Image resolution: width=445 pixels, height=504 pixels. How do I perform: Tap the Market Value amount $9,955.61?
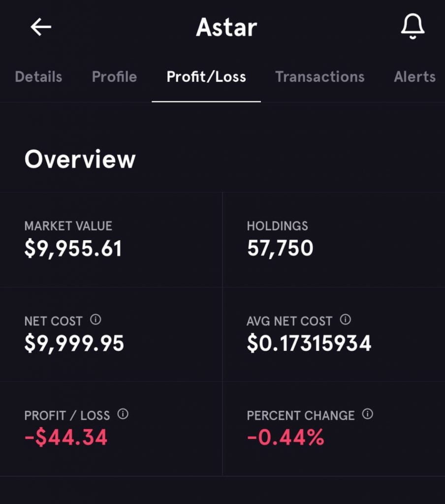click(73, 249)
